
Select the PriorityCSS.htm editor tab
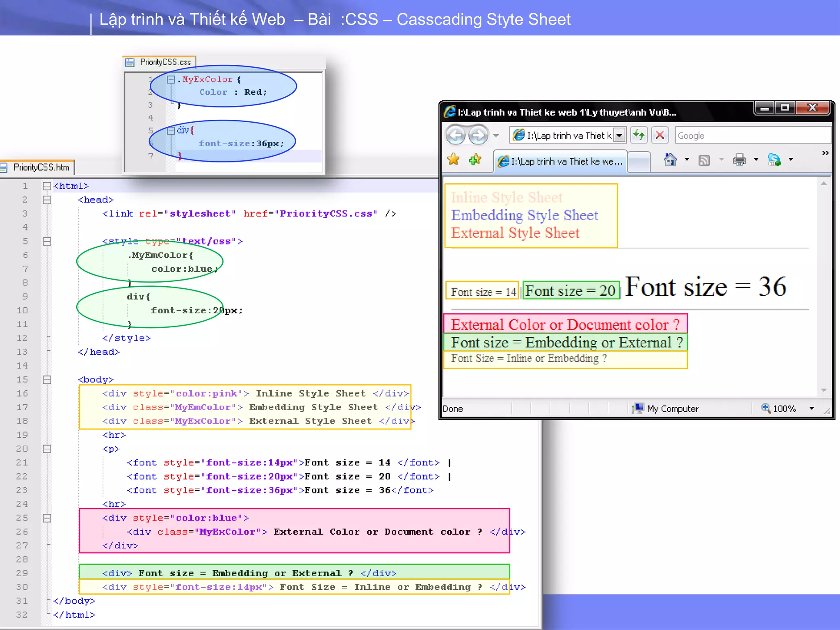point(37,167)
